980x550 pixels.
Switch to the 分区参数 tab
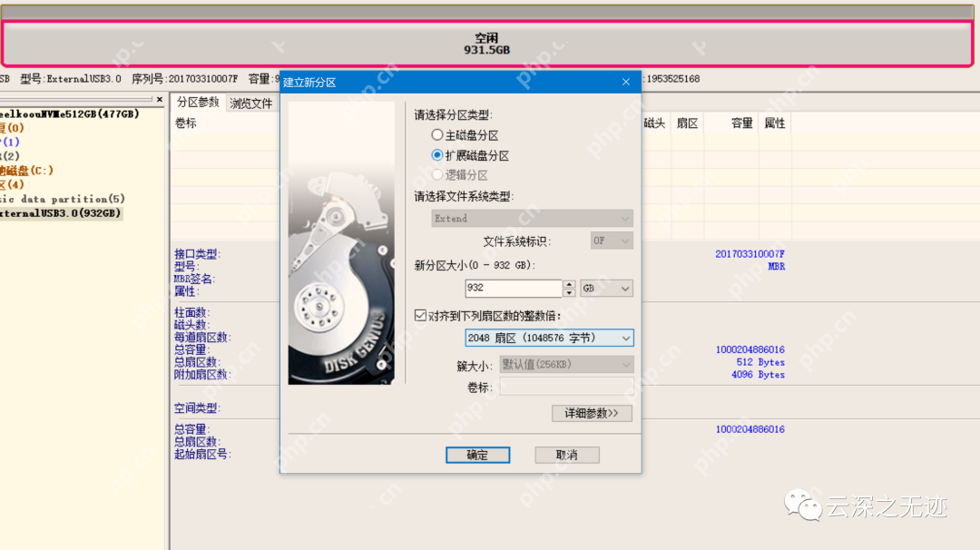pyautogui.click(x=197, y=103)
